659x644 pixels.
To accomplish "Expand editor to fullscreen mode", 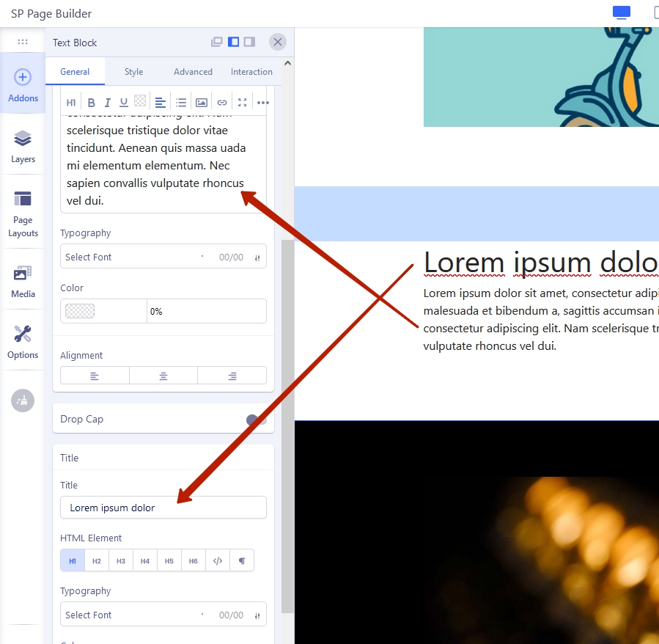I will click(x=243, y=103).
